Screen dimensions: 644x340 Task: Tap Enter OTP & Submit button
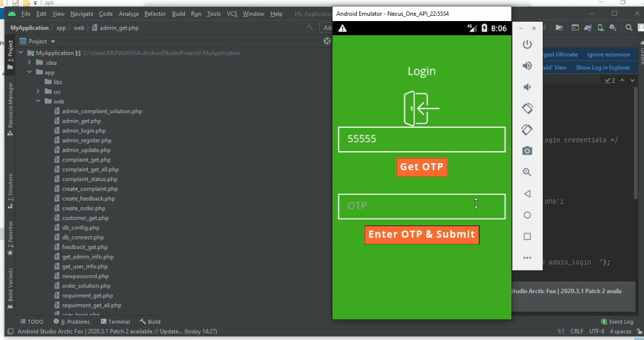click(421, 234)
